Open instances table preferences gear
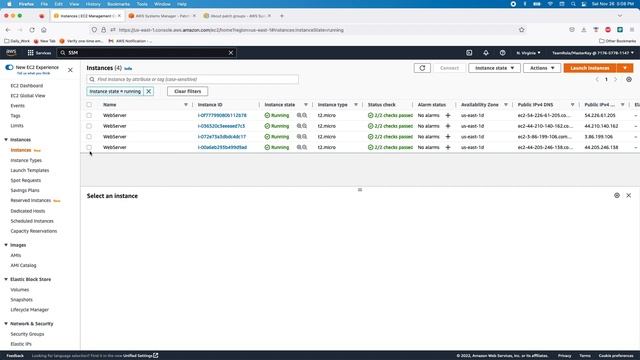 click(629, 79)
